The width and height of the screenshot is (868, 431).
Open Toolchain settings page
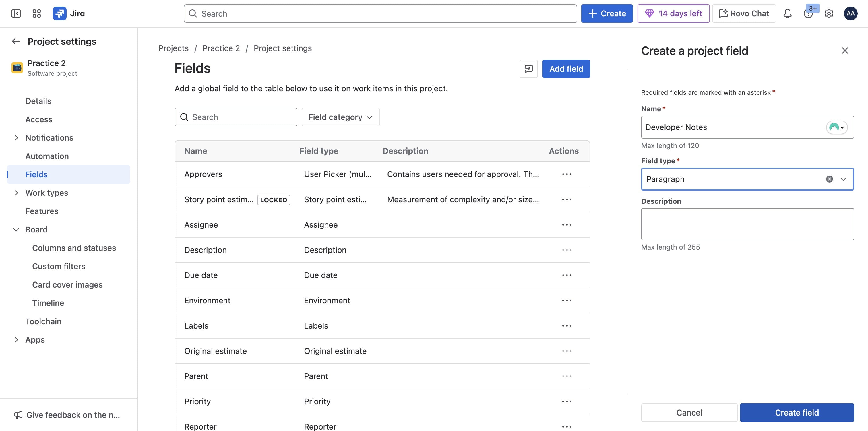(43, 321)
